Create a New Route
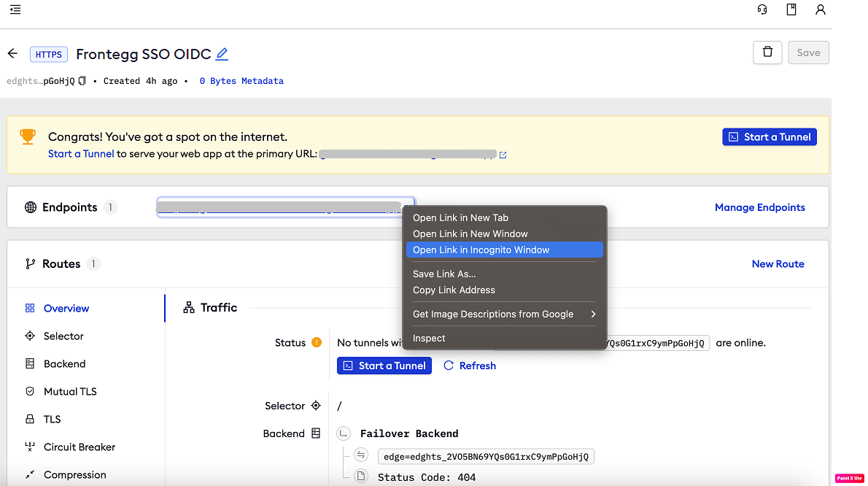The width and height of the screenshot is (868, 486). point(778,264)
